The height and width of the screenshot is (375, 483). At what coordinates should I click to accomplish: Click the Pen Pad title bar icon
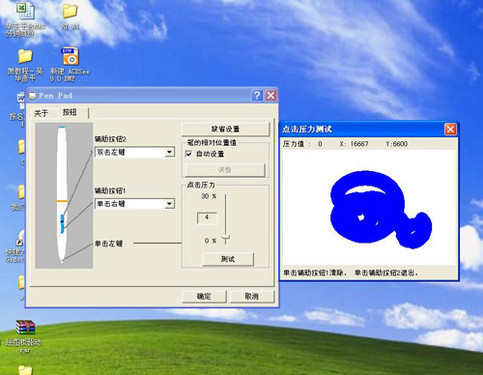pos(32,96)
